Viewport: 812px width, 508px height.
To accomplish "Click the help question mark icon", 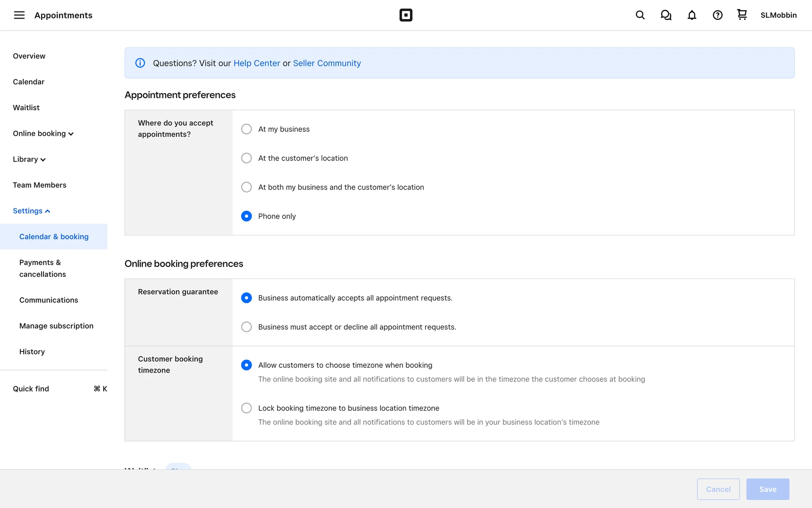I will tap(717, 15).
